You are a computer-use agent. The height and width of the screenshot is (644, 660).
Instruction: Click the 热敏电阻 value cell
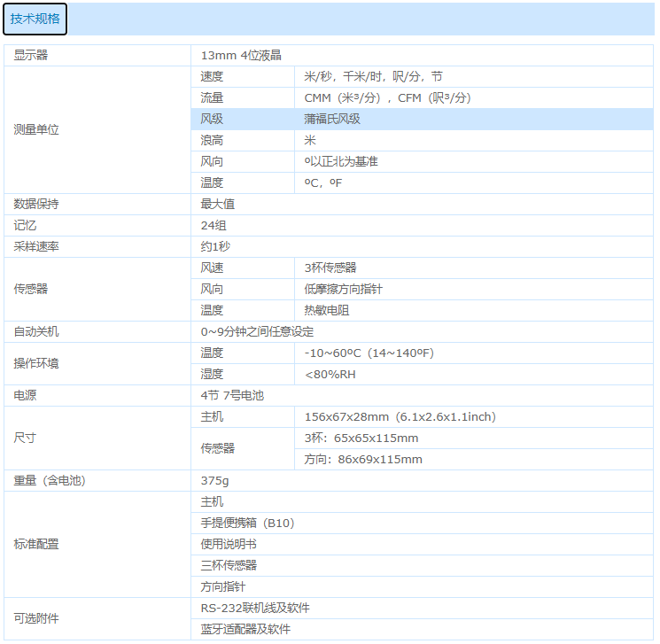[x=327, y=310]
